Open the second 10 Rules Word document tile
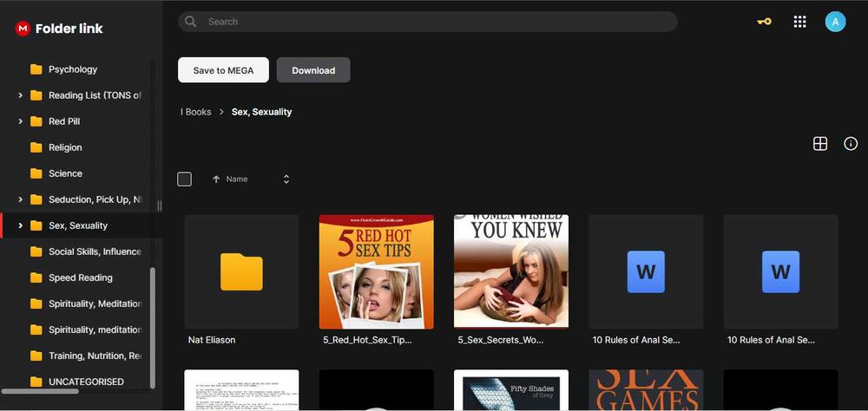868x411 pixels. coord(780,271)
